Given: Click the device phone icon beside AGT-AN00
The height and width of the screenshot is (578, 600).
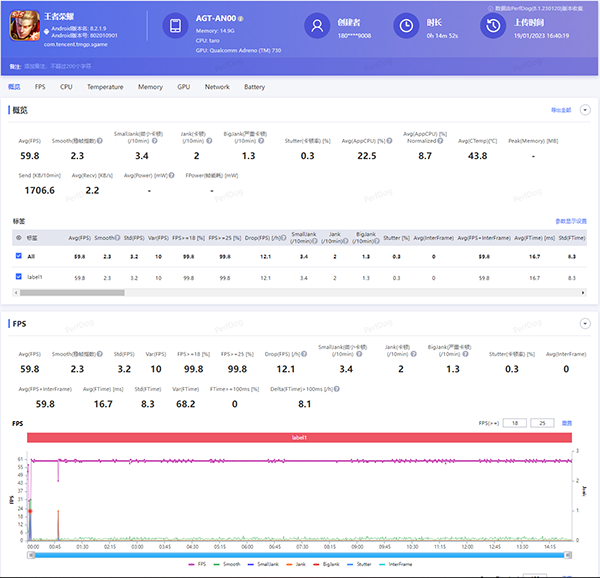Looking at the screenshot, I should [175, 27].
